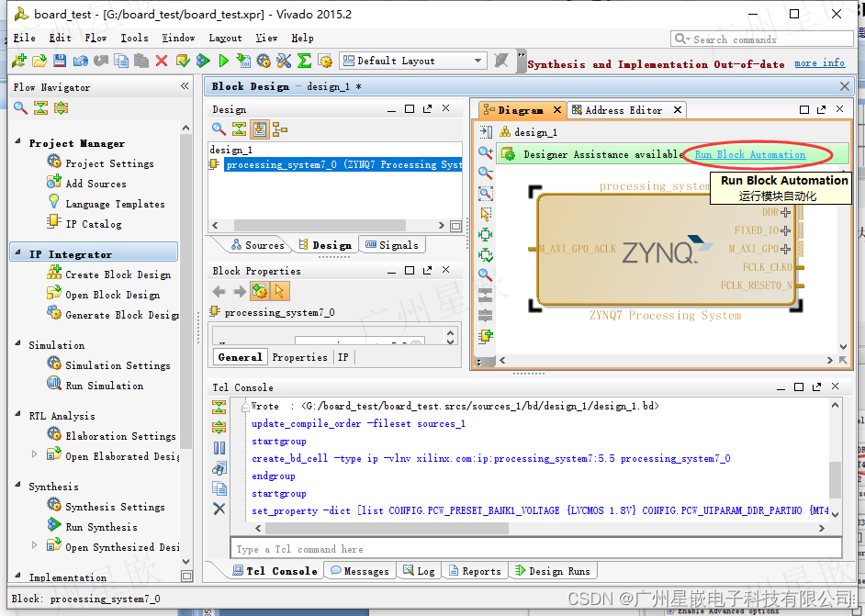Switch to the Messages tab

[x=360, y=571]
